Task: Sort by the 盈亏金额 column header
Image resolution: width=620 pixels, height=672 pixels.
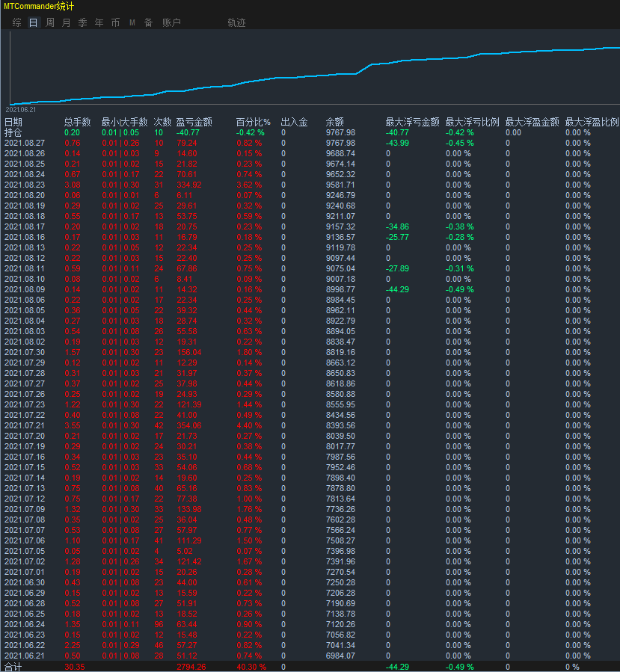Action: tap(194, 122)
